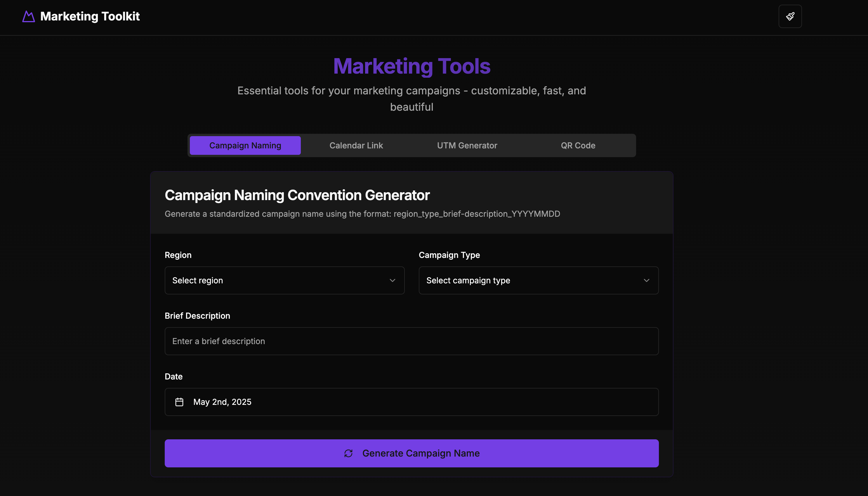This screenshot has width=868, height=496.
Task: Click the Marketing Toolkit title link
Action: [90, 16]
